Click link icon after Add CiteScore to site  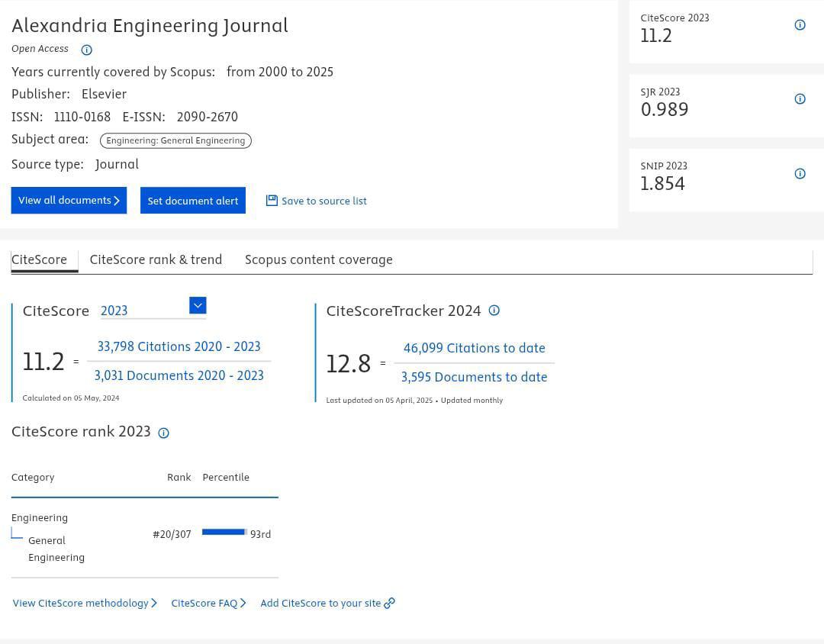(x=389, y=604)
